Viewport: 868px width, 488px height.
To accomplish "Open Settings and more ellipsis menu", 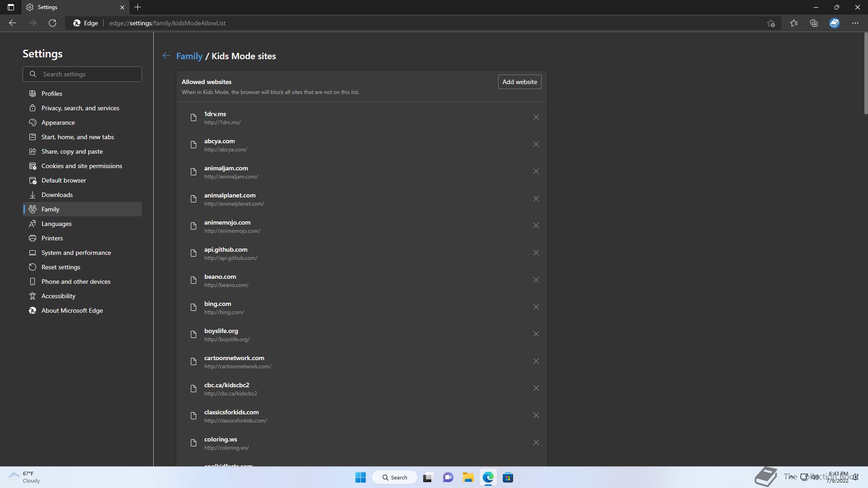I will point(855,23).
